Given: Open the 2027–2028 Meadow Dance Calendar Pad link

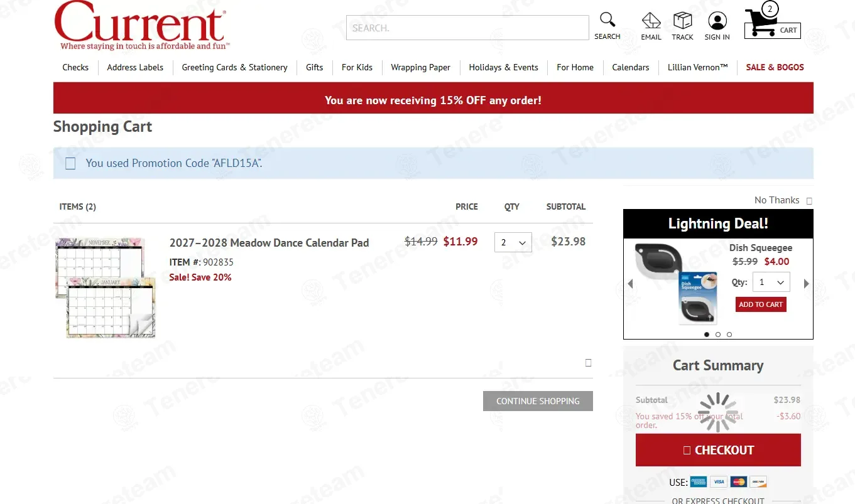Looking at the screenshot, I should pyautogui.click(x=269, y=243).
